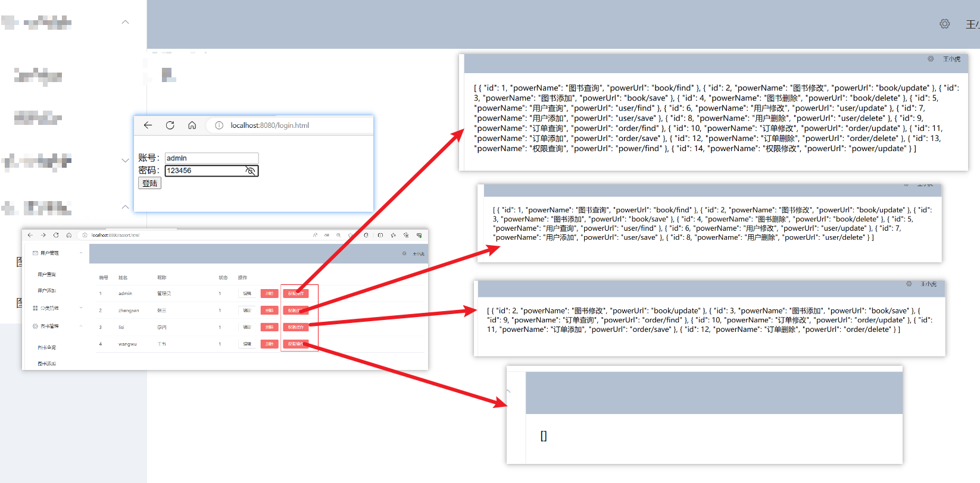Refresh the user list browser page
The image size is (980, 483).
(x=56, y=235)
